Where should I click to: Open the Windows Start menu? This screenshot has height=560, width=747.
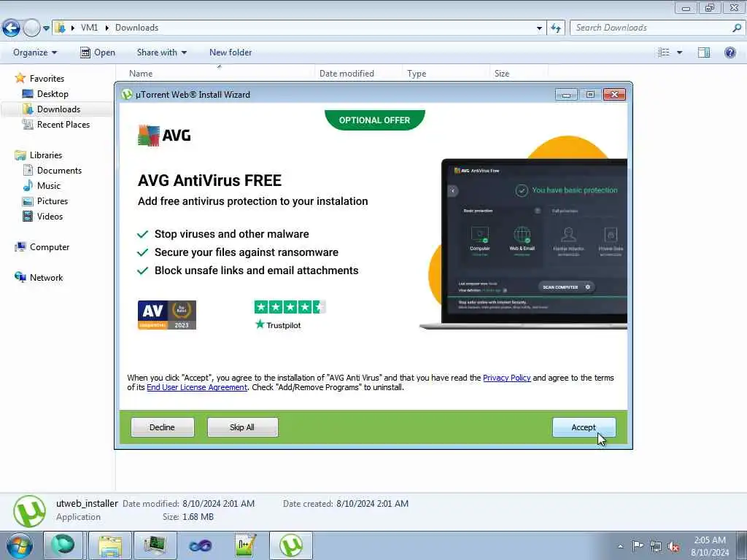(x=20, y=545)
